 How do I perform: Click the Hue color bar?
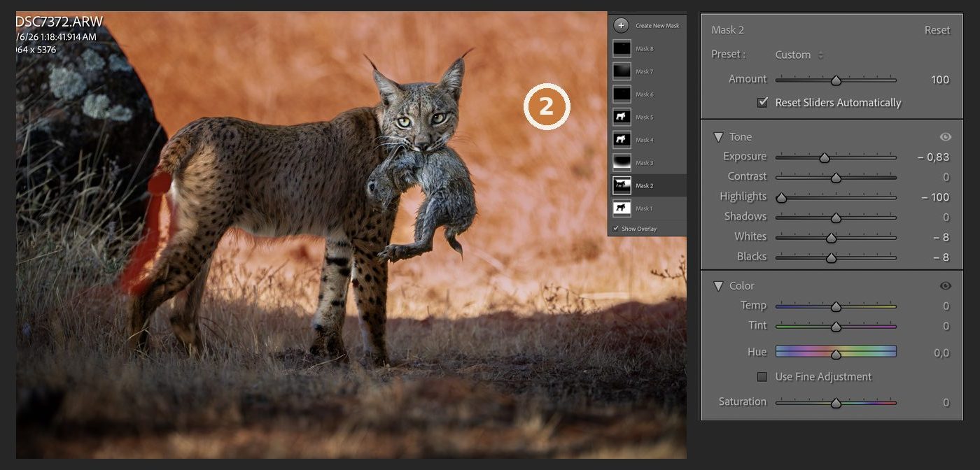[836, 351]
